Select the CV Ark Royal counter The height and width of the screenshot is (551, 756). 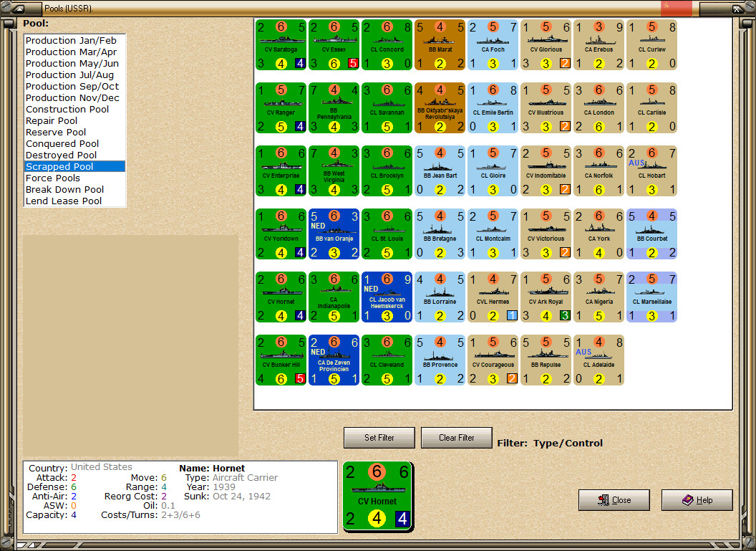[546, 297]
